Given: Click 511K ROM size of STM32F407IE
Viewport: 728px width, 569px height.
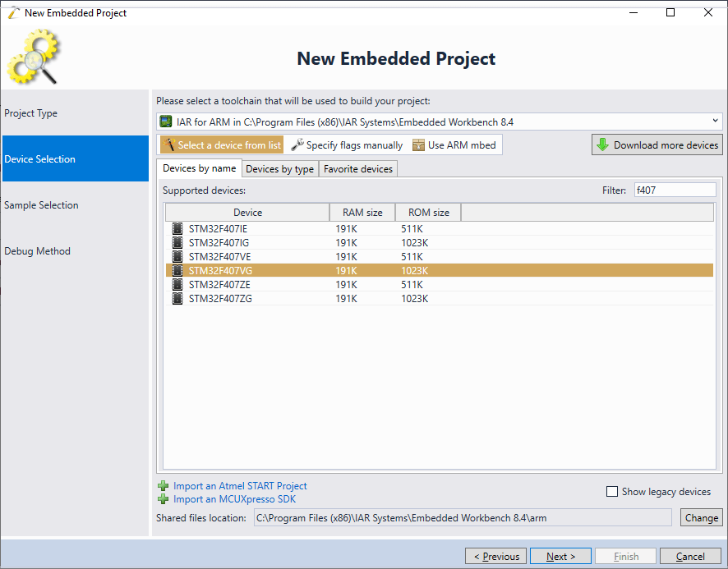Looking at the screenshot, I should click(412, 229).
